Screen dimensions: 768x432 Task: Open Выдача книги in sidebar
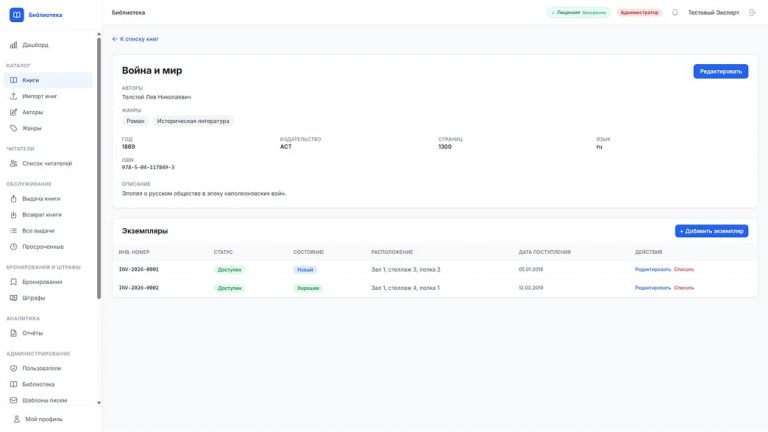pos(48,199)
